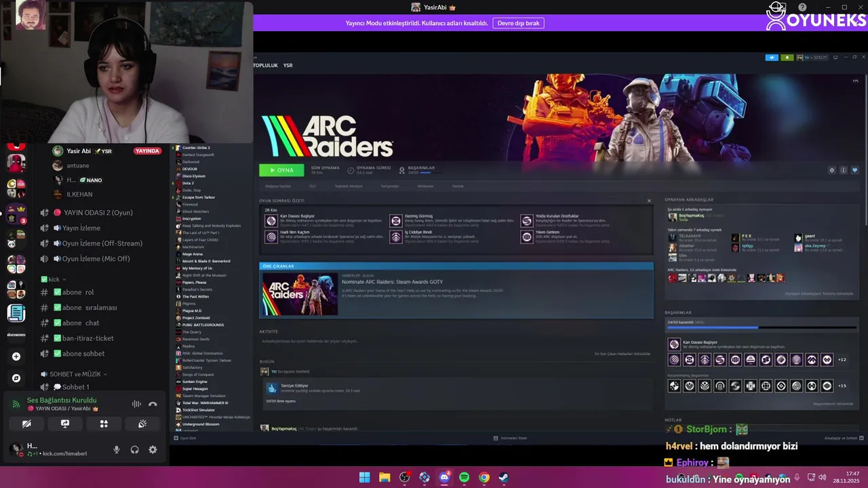Image resolution: width=868 pixels, height=488 pixels.
Task: Start a Discord activity
Action: [104, 424]
